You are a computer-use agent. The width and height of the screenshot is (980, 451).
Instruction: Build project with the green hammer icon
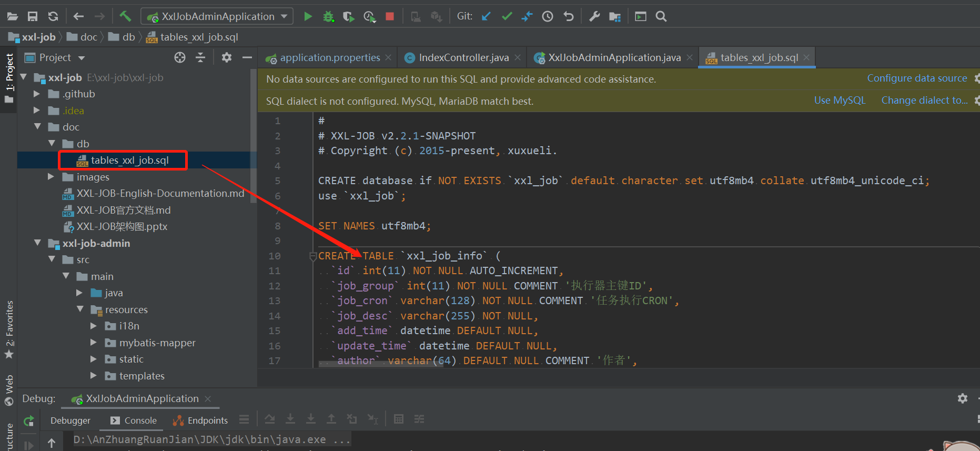125,16
